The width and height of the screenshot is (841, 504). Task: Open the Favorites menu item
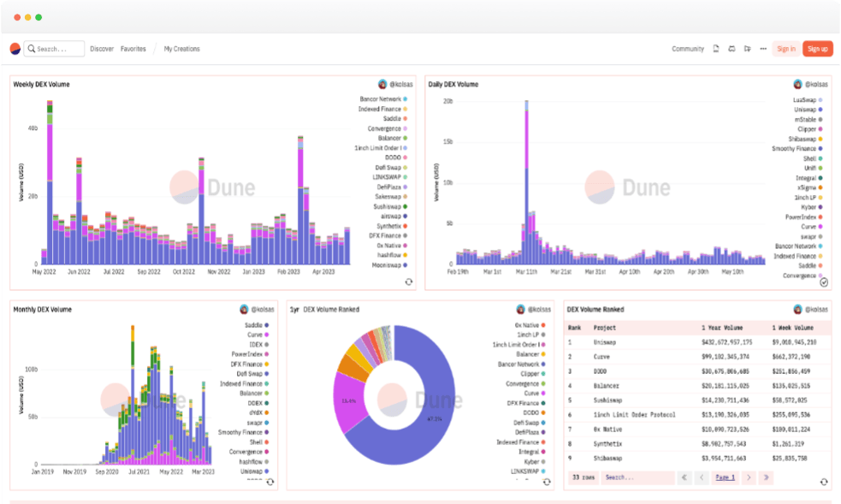(133, 49)
